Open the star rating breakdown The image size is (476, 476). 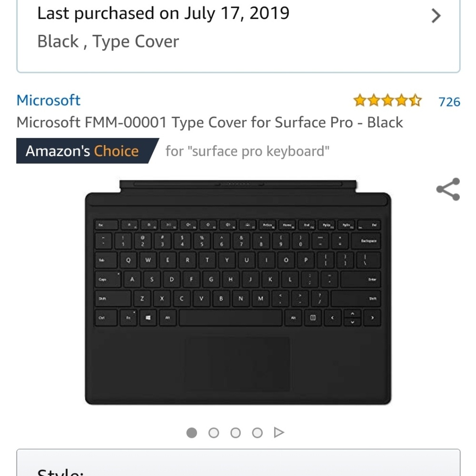coord(388,100)
